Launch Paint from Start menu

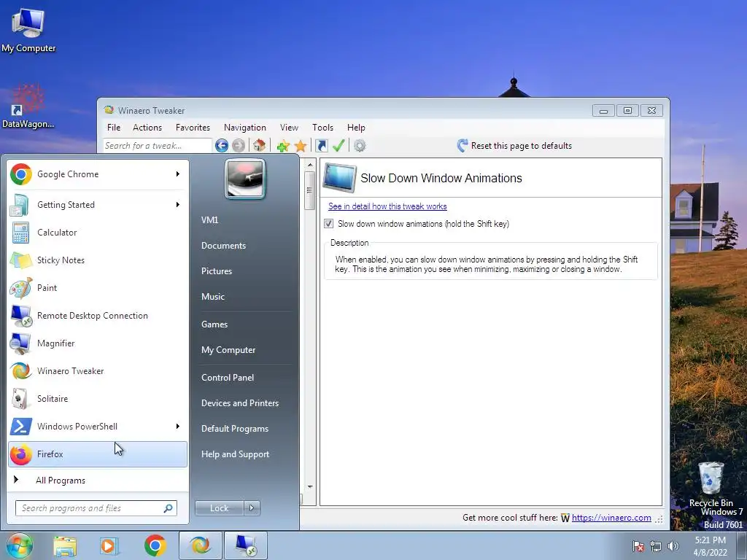(x=98, y=287)
